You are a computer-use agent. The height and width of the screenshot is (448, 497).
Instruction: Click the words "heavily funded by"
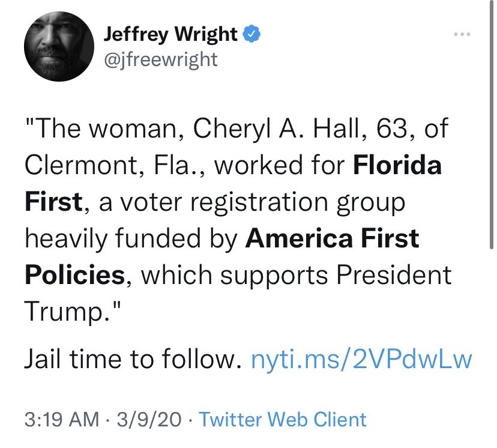coord(132,239)
